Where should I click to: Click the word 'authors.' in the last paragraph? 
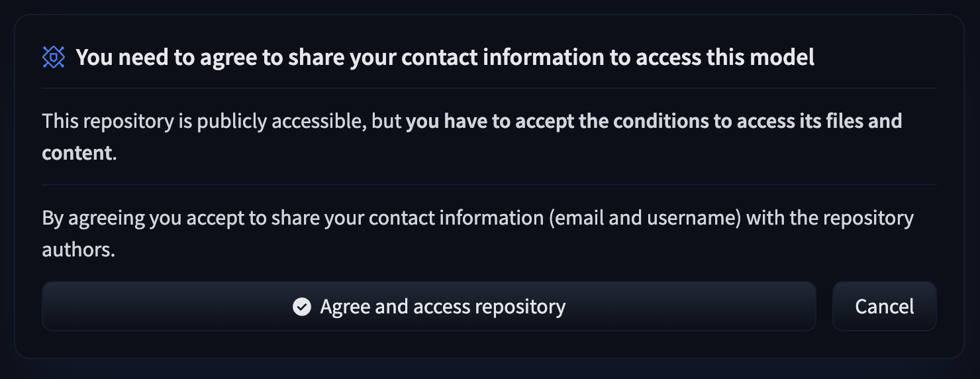click(79, 251)
